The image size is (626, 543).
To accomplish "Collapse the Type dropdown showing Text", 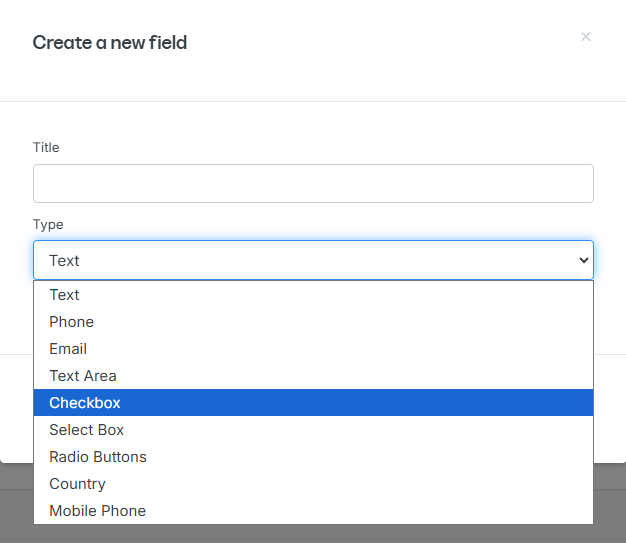I will [313, 260].
